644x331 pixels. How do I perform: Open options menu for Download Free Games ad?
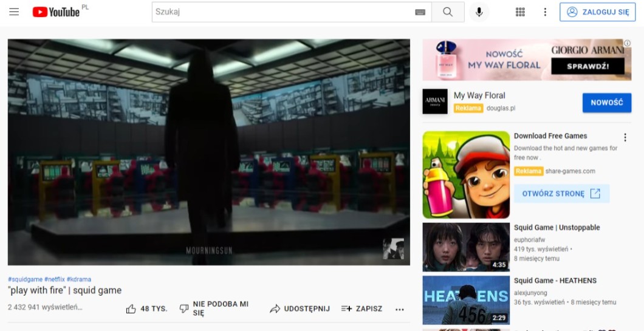click(x=625, y=137)
